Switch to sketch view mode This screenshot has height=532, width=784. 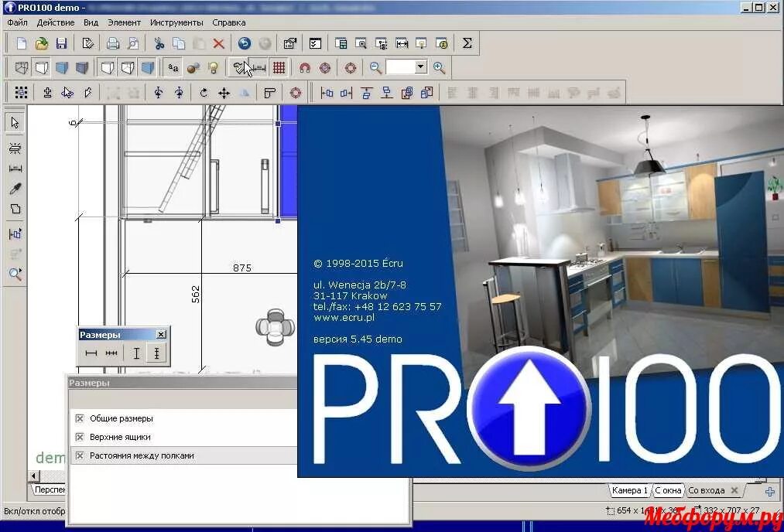42,67
